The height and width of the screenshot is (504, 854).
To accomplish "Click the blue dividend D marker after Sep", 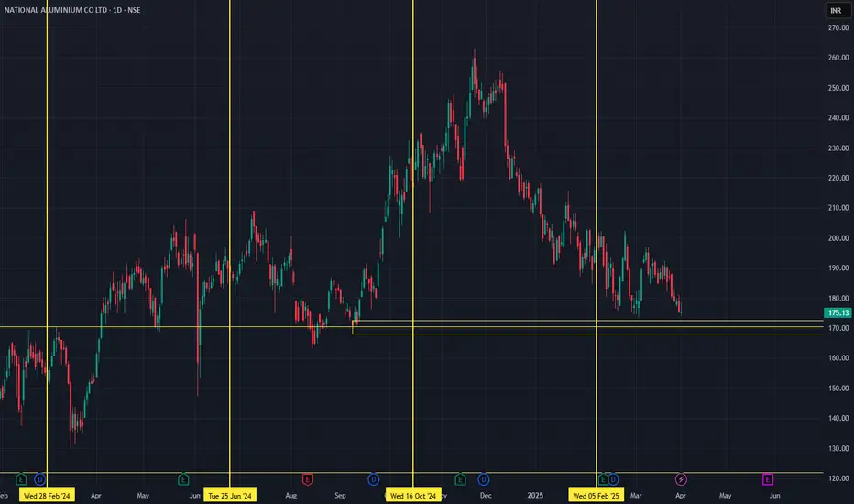I will click(373, 479).
